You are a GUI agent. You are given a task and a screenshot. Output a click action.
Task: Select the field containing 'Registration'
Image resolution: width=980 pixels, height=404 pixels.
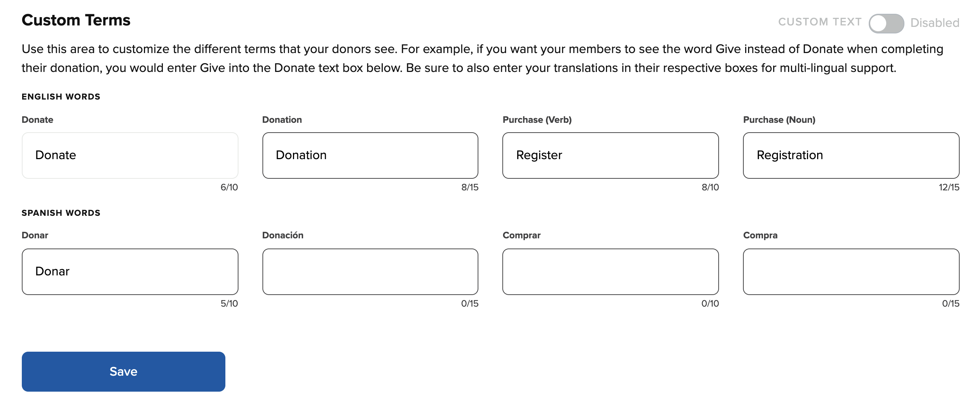pos(851,155)
